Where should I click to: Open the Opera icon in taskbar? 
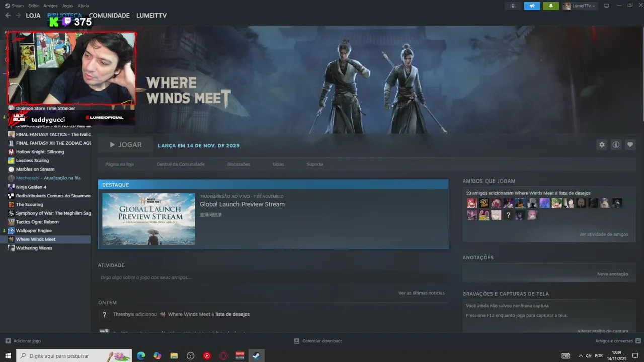click(x=223, y=356)
